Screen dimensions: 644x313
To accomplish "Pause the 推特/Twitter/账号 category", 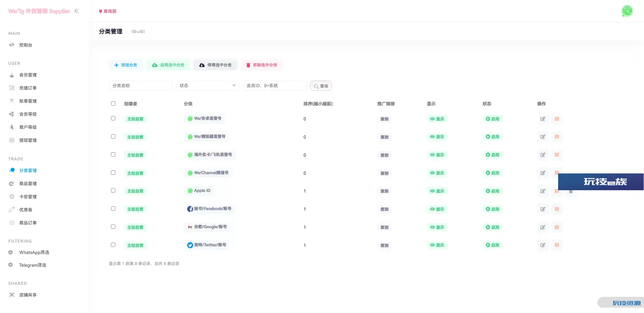I will (x=557, y=245).
